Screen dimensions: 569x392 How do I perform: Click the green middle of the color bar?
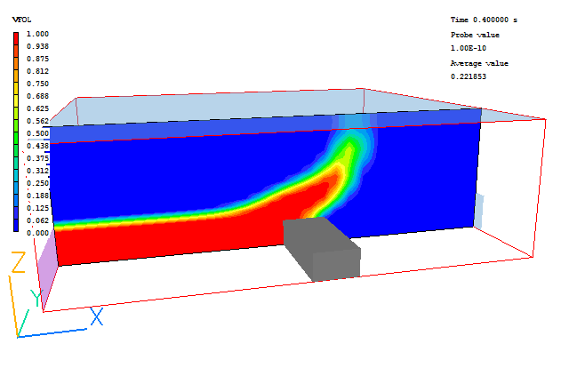17,133
